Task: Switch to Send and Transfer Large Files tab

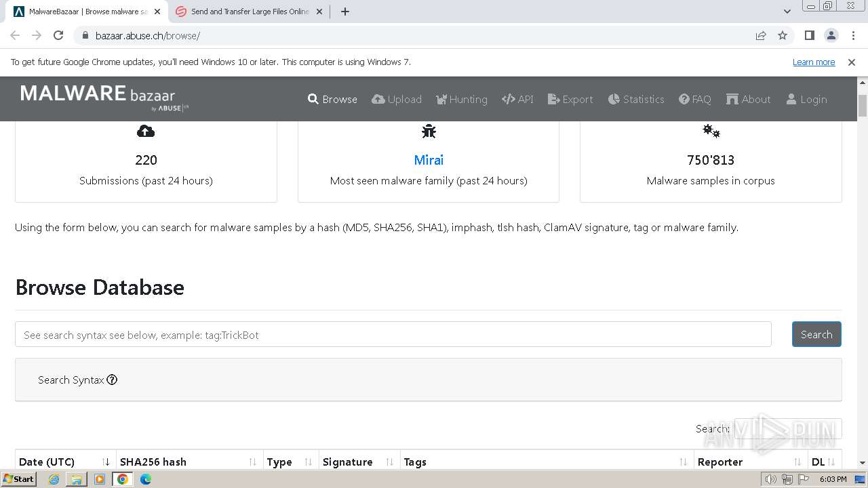Action: (x=249, y=12)
